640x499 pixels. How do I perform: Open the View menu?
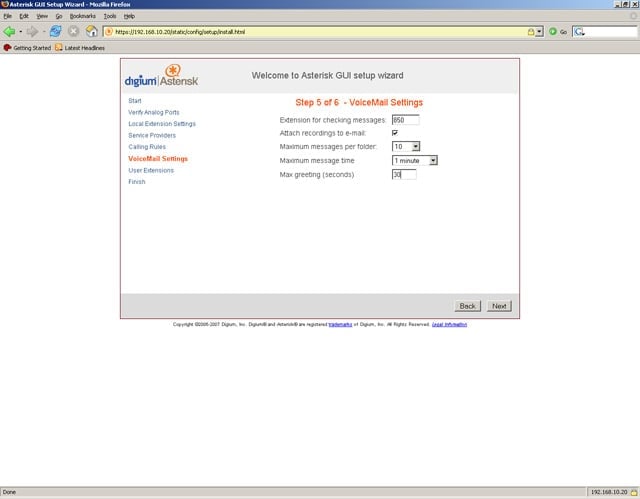pos(42,16)
